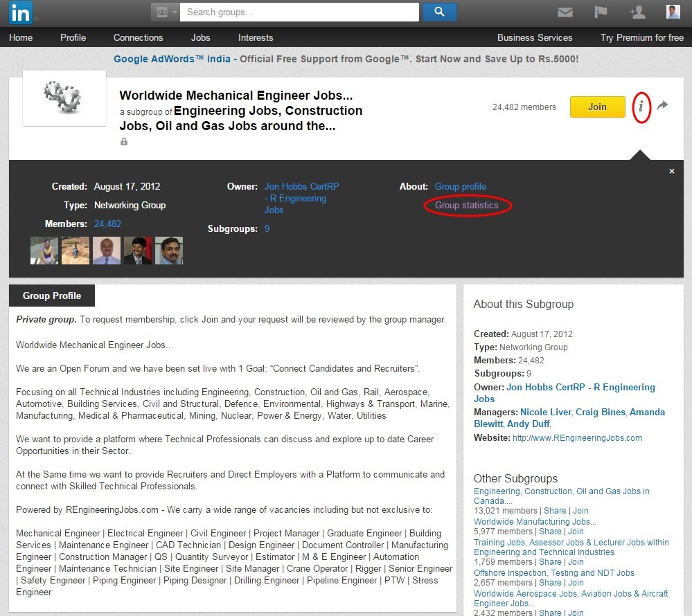Click the gears group logo image
The image size is (692, 616).
pos(64,98)
